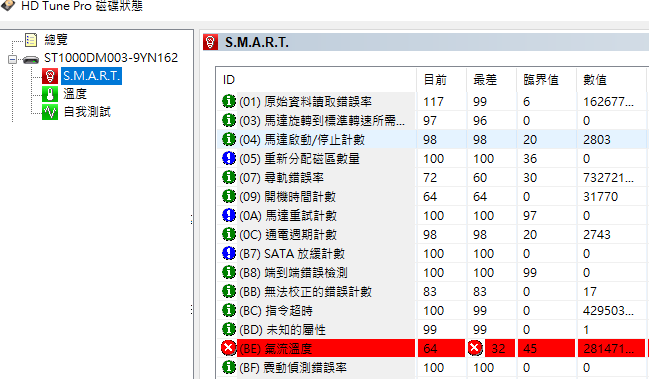
Task: Click threshold 99 in 端到端錯誤檢測 row
Action: 530,273
